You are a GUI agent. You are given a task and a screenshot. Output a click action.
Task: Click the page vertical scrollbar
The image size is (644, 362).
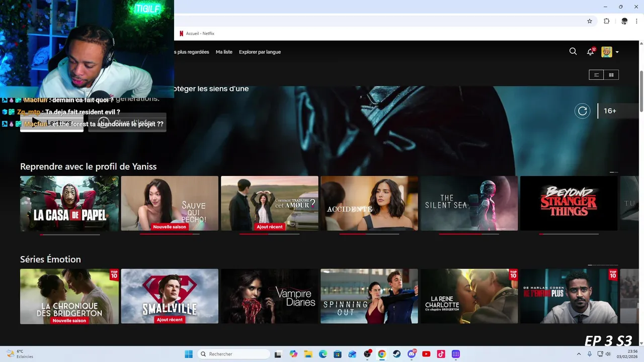tap(641, 90)
